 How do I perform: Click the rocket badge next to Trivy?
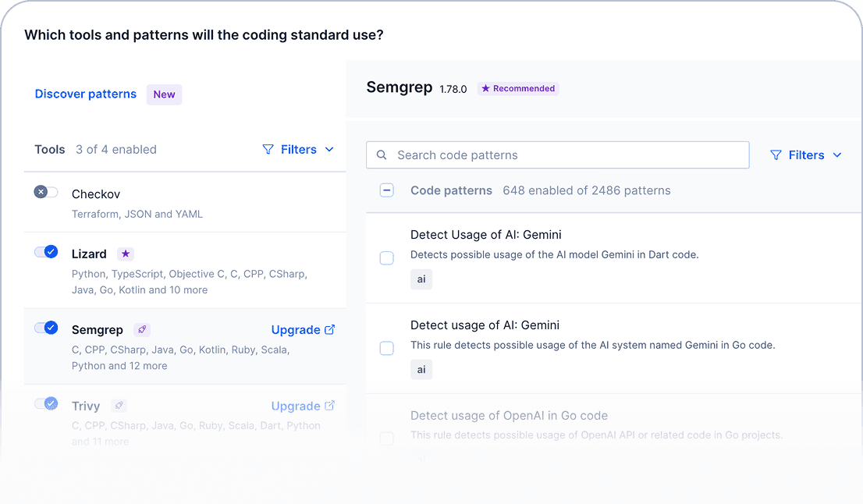click(x=119, y=406)
